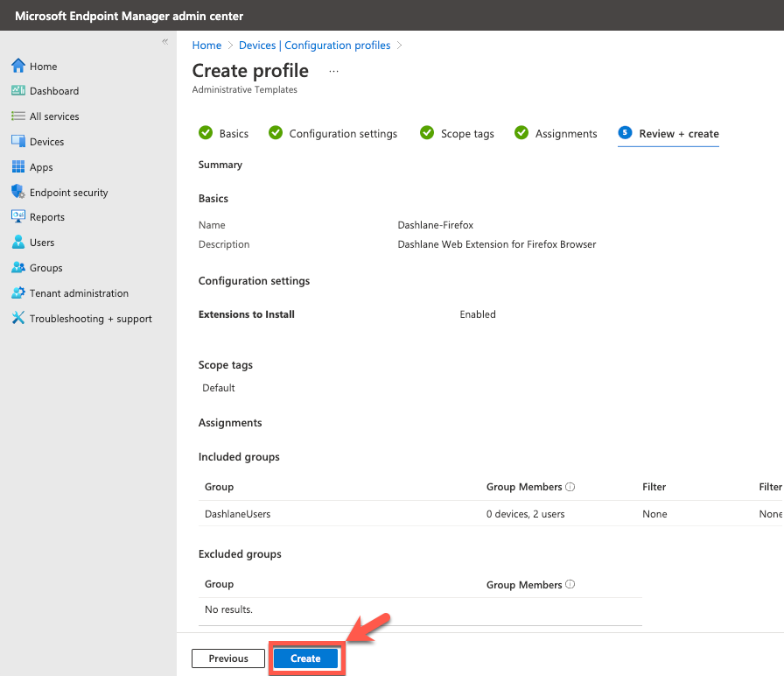Click the 'No results.' text under Excluded groups

point(228,609)
